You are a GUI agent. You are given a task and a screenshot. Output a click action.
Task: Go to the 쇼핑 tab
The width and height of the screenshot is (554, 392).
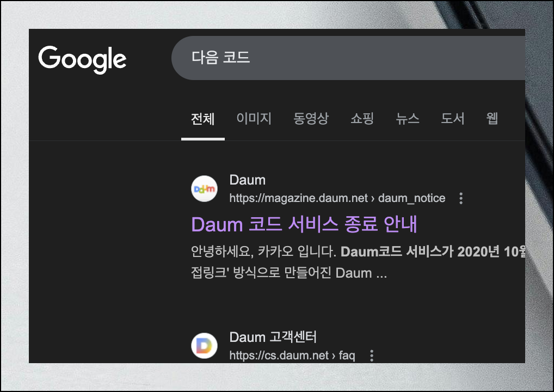click(x=362, y=118)
